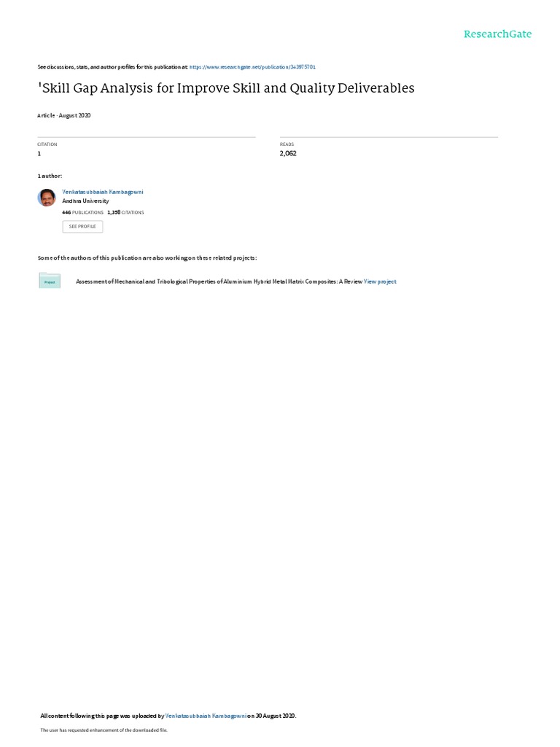Image resolution: width=560 pixels, height=747 pixels.
Task: Open Venkatasubbaiah Kambagowni's name under 1 author
Action: point(102,192)
